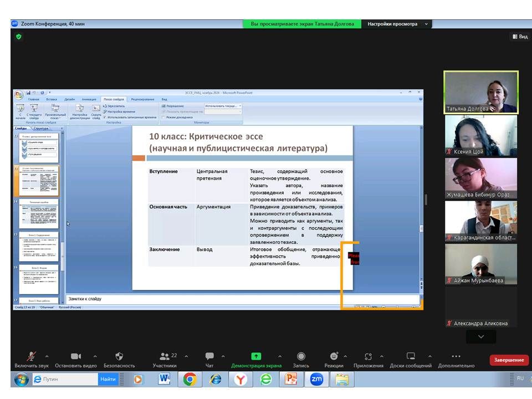Toggle recording with the Запись button
This screenshot has width=532, height=399.
(301, 356)
